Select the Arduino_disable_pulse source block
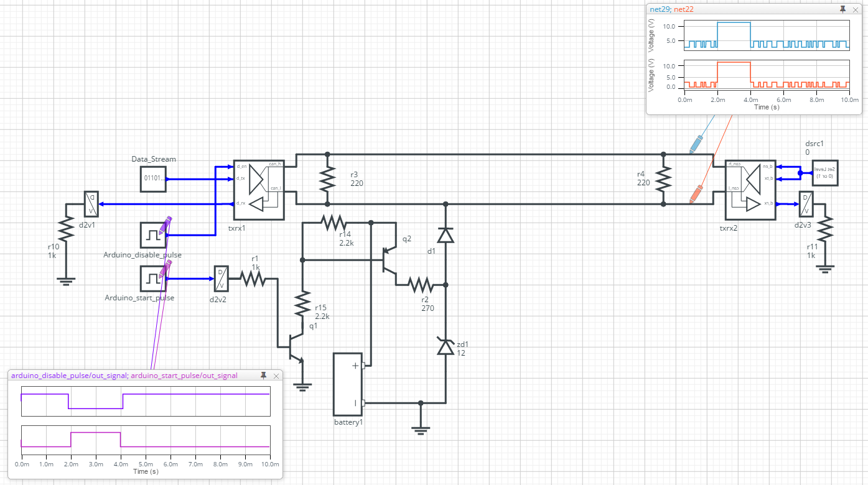Viewport: 868px width, 485px height. (152, 235)
